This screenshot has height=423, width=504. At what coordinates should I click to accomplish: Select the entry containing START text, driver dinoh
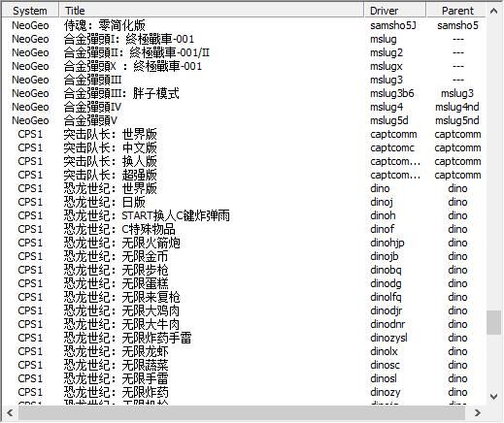tap(244, 215)
